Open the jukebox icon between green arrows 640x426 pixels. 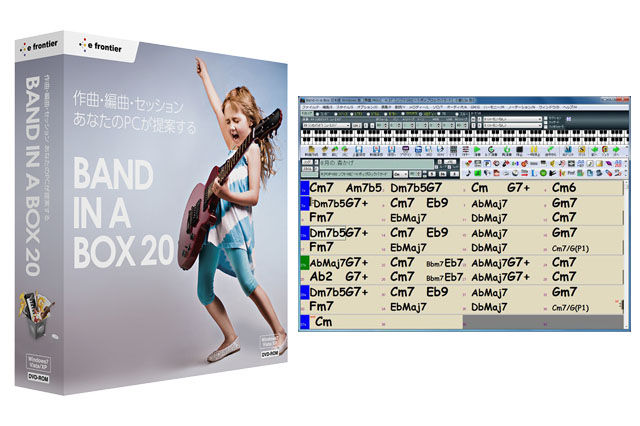pyautogui.click(x=605, y=150)
